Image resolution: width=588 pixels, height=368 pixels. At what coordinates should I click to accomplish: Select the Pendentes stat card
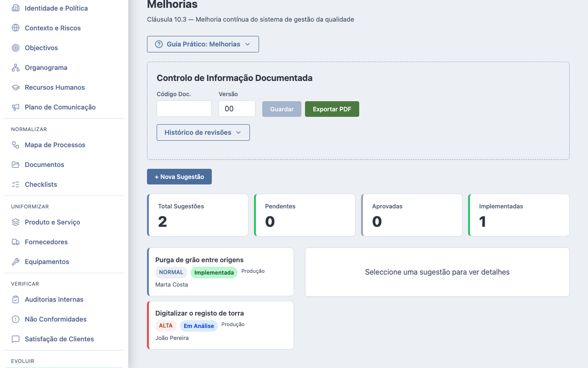pyautogui.click(x=305, y=215)
